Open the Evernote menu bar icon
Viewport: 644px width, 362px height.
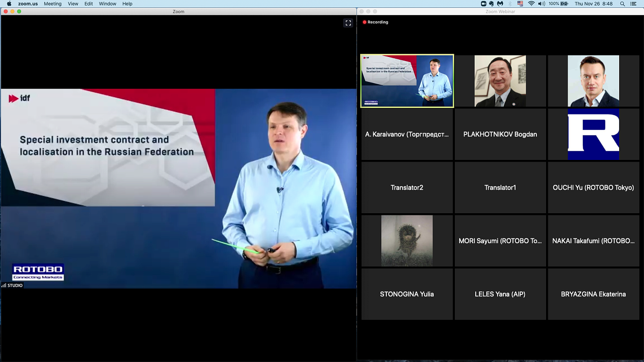492,4
